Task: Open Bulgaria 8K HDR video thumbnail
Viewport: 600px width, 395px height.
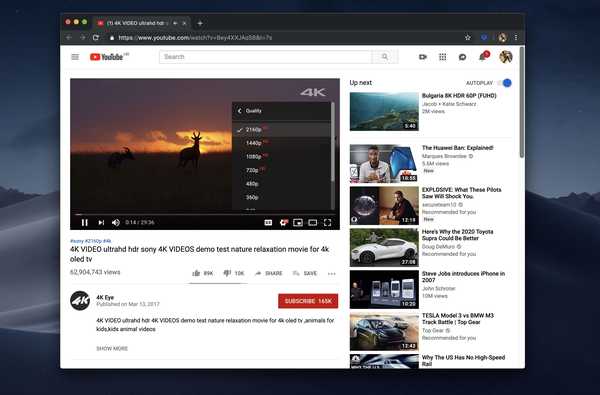Action: point(384,111)
